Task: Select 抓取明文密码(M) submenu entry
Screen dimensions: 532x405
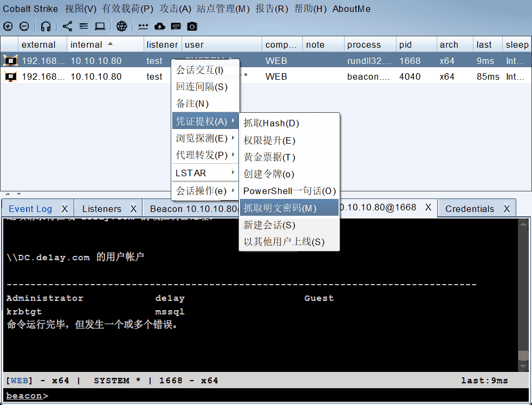Action: (x=280, y=208)
